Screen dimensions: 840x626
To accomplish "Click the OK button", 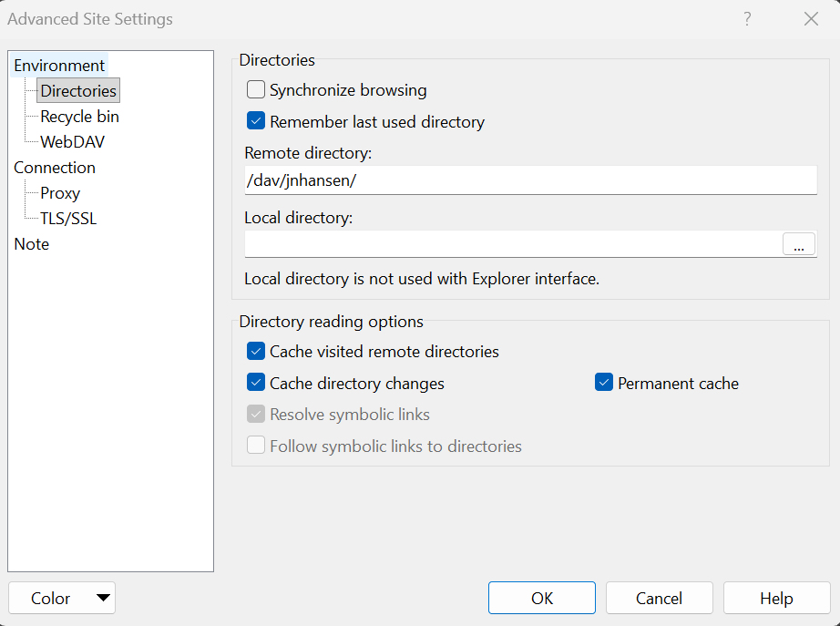I will pos(542,599).
